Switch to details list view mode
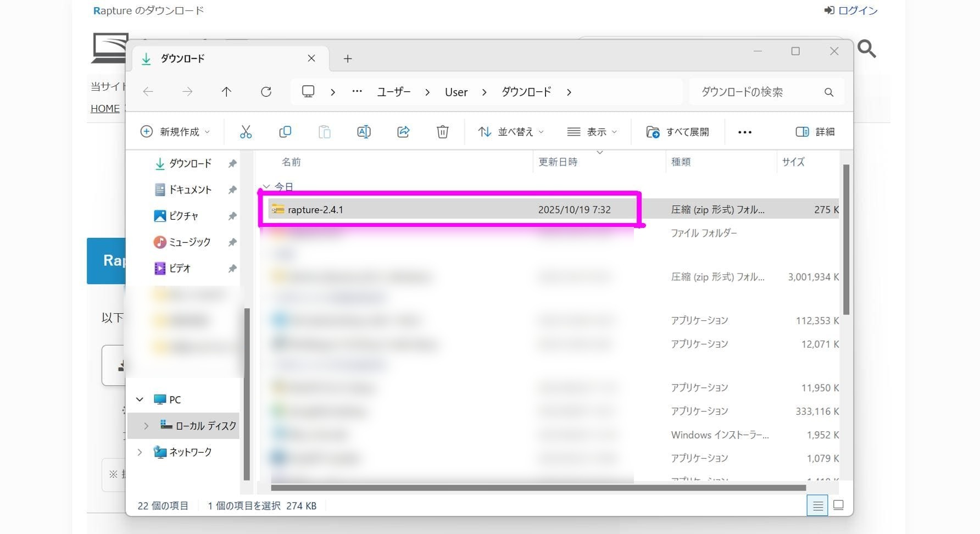980x534 pixels. tap(817, 505)
